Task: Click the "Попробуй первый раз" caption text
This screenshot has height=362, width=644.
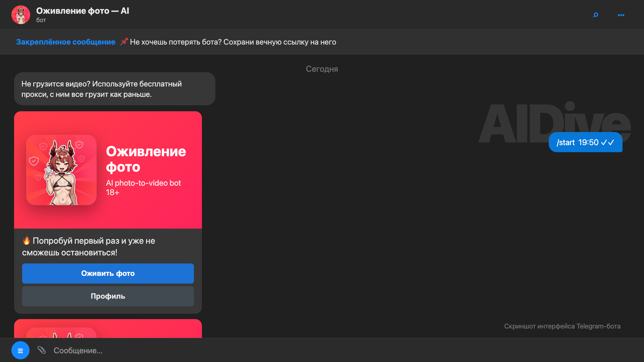Action: pyautogui.click(x=89, y=247)
